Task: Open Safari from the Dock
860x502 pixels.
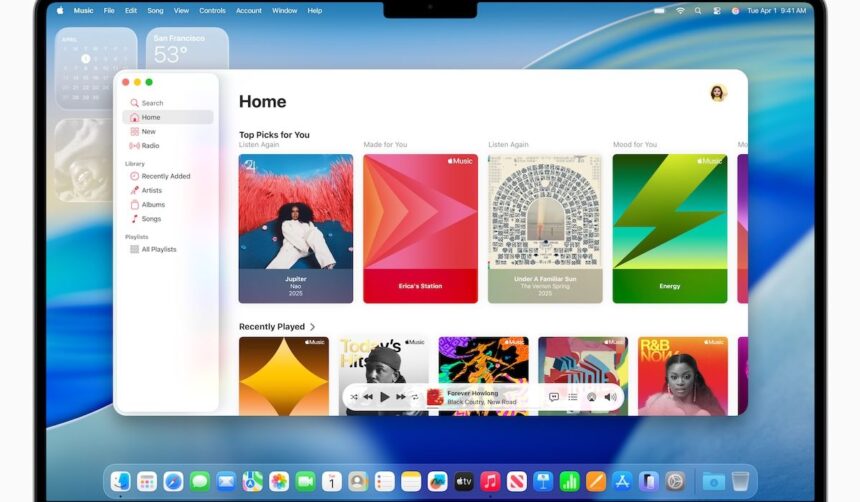Action: (173, 482)
